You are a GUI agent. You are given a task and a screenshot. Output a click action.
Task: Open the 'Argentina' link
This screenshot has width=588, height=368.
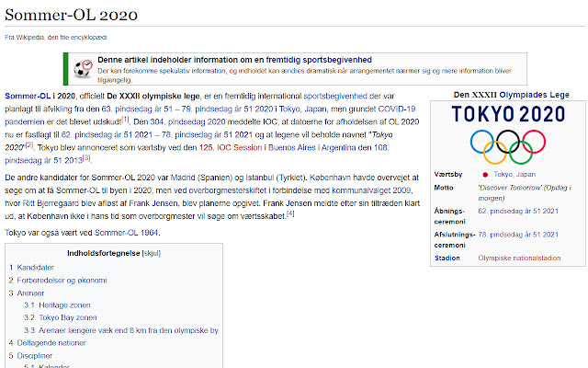(x=338, y=147)
